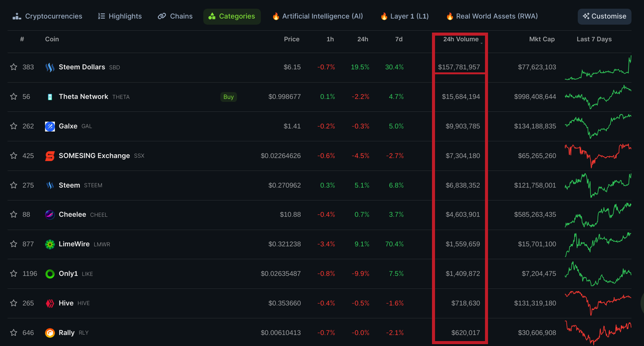Click the SOMESING Exchange red logo
The width and height of the screenshot is (644, 346).
click(x=50, y=156)
